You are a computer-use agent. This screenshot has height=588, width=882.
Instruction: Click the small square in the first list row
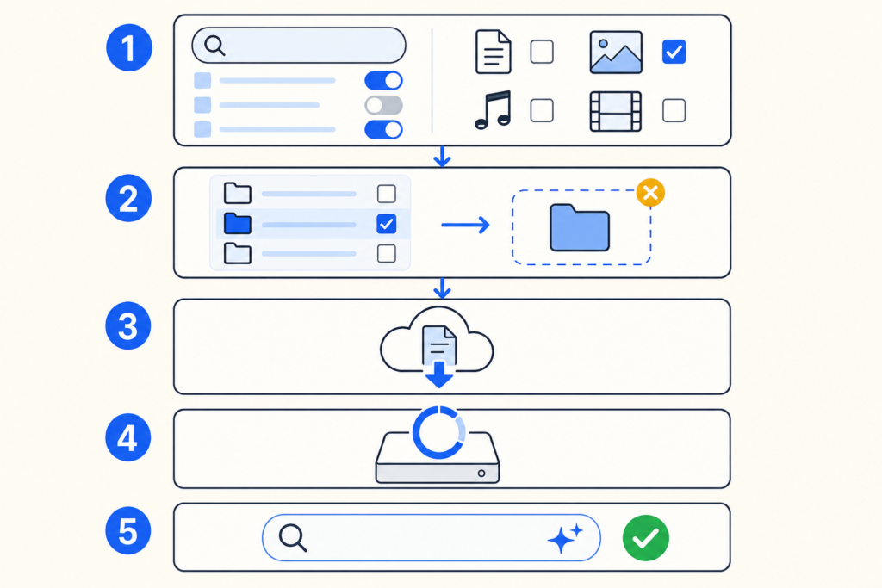[x=202, y=80]
